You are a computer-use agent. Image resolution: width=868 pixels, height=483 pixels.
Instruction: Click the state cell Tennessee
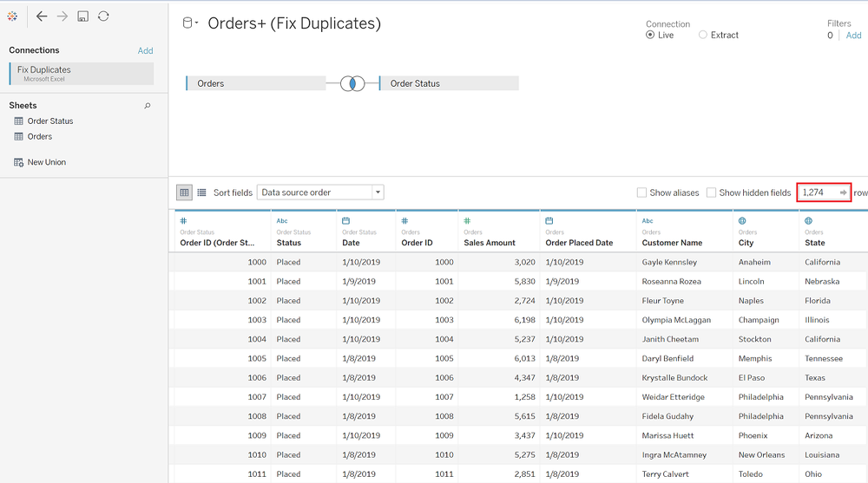tap(824, 358)
